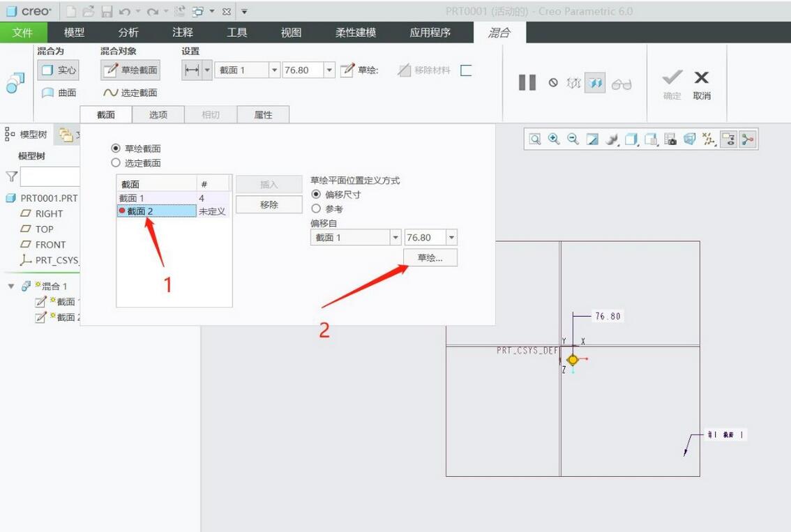Click the Zoom Out magnifier icon
The width and height of the screenshot is (791, 532).
tap(573, 139)
